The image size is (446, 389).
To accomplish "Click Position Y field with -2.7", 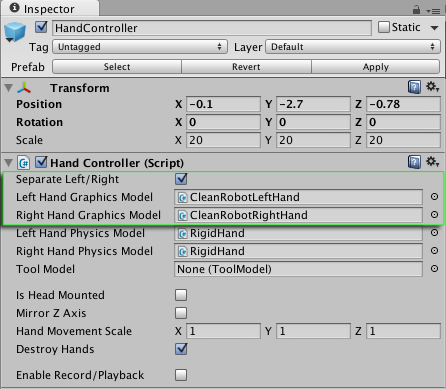I will (313, 104).
